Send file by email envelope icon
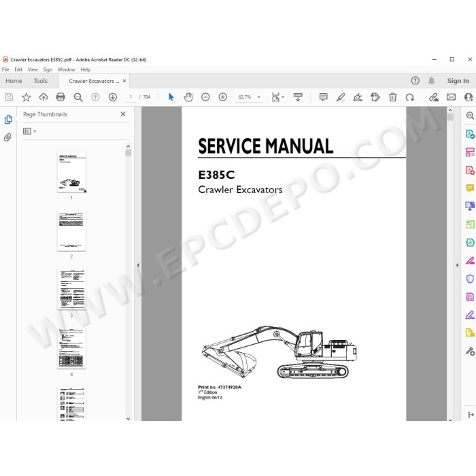Viewport: 476px width, 476px height. click(x=451, y=97)
